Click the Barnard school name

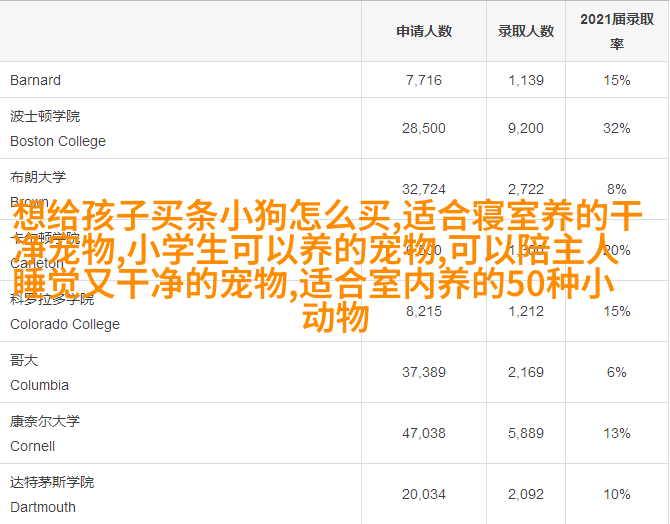point(35,80)
